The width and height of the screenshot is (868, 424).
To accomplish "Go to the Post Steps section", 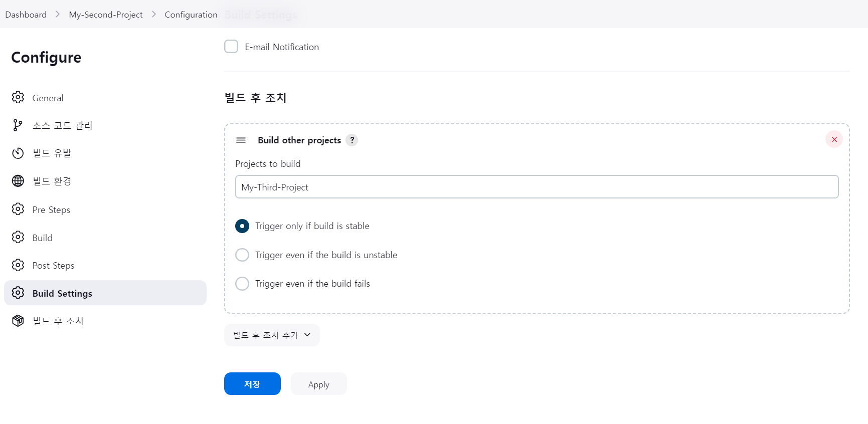I will tap(53, 266).
